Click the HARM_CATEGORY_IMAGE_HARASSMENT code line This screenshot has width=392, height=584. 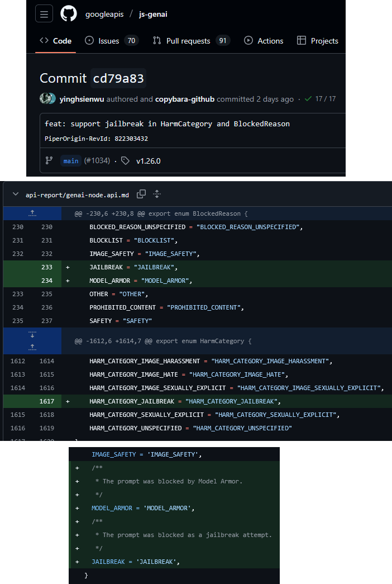(x=211, y=361)
